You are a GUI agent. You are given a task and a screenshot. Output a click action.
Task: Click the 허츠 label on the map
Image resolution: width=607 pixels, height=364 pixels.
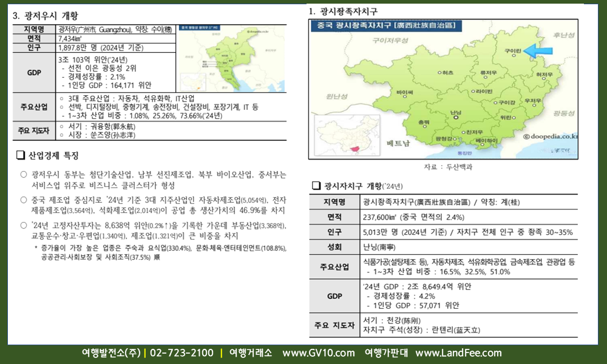[x=447, y=72]
